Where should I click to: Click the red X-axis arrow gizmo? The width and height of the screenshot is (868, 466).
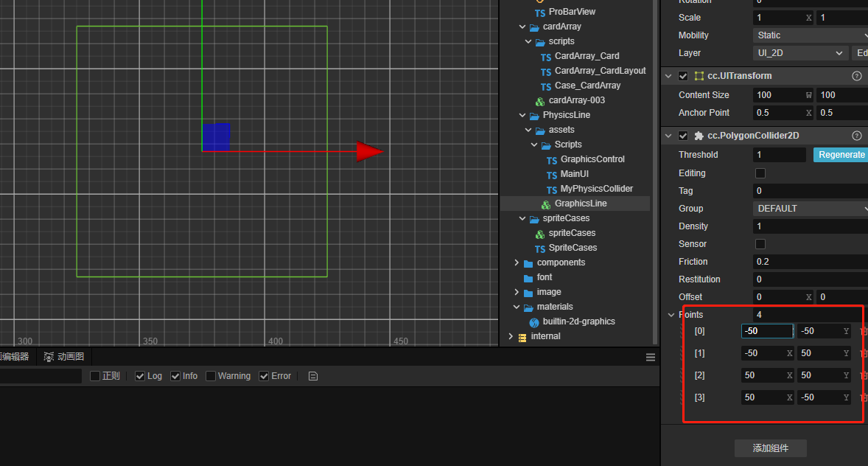368,151
